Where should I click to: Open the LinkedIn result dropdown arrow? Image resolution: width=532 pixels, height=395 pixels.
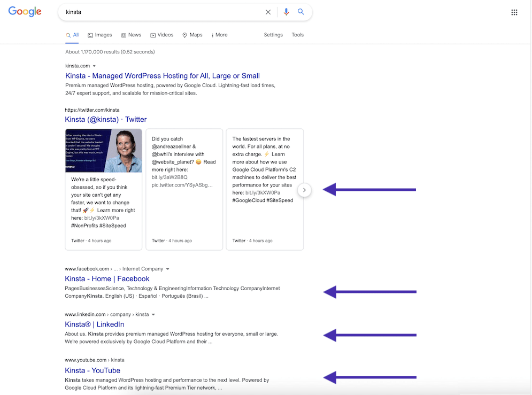153,315
